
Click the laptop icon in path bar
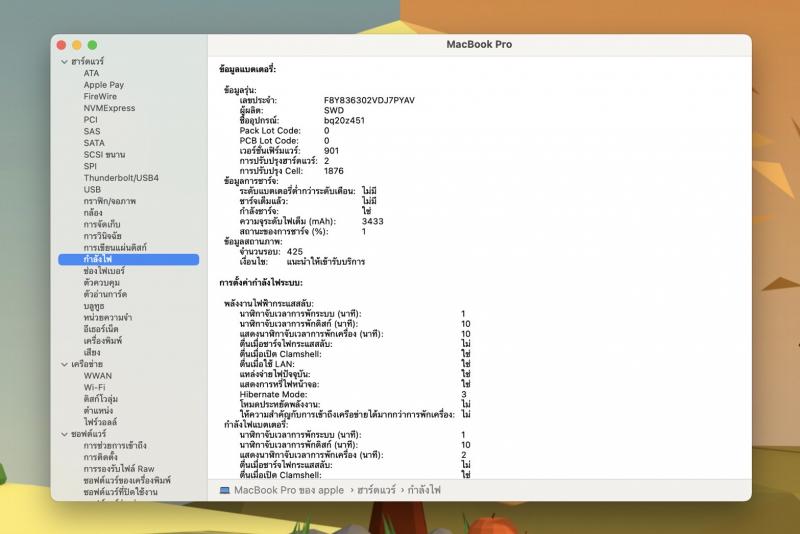click(x=224, y=490)
